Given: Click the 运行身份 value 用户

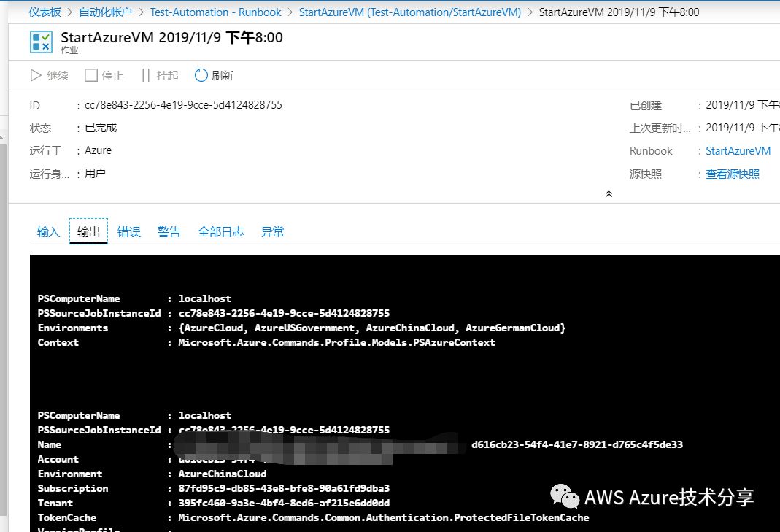Looking at the screenshot, I should (95, 174).
